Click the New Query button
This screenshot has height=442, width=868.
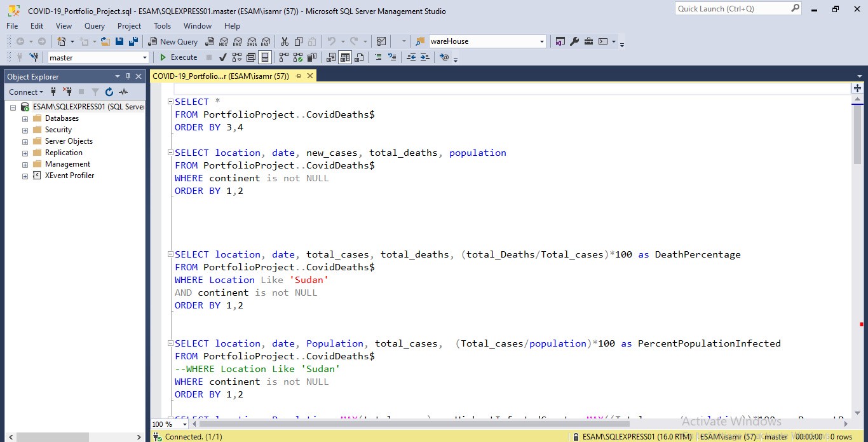point(173,41)
